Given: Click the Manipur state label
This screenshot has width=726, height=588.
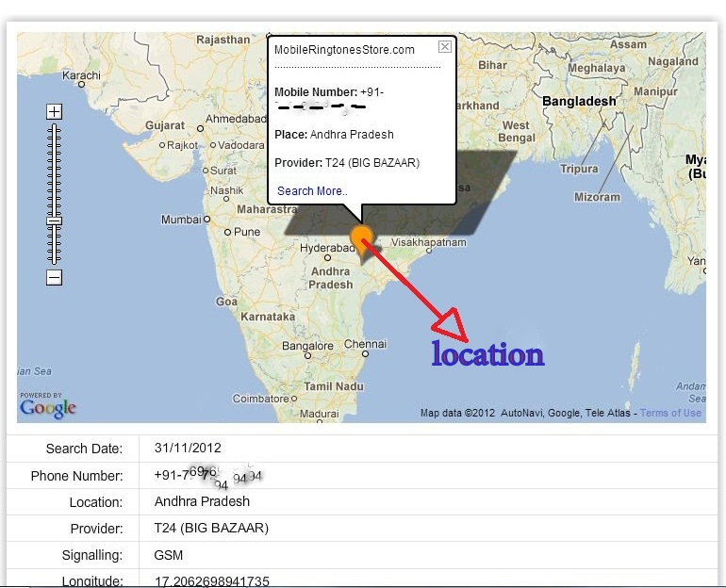Looking at the screenshot, I should [x=655, y=91].
